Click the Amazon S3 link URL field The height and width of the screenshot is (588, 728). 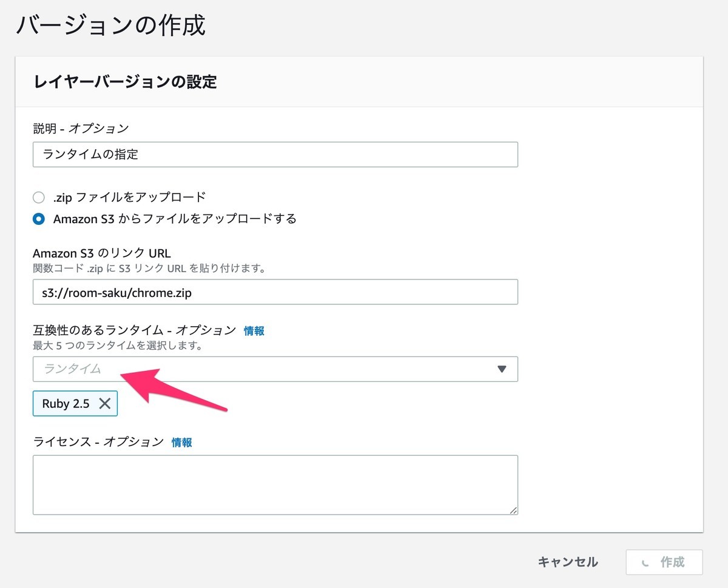click(x=275, y=292)
